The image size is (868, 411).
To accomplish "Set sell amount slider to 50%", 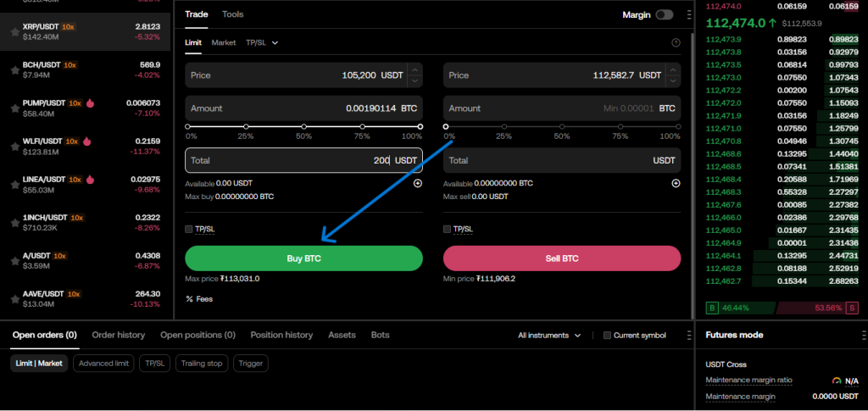I will coord(562,127).
